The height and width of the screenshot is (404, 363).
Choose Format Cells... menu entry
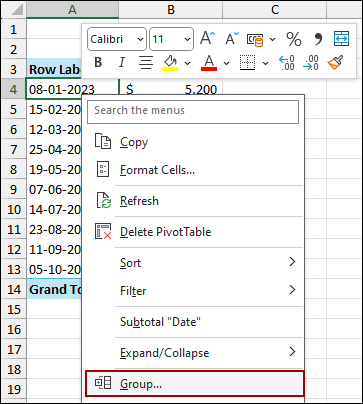pos(193,170)
